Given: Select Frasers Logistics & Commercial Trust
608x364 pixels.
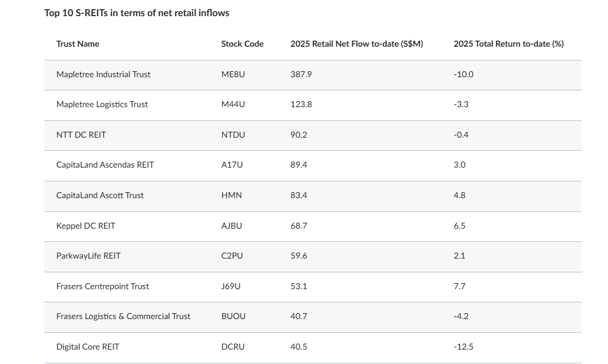Looking at the screenshot, I should point(123,316).
